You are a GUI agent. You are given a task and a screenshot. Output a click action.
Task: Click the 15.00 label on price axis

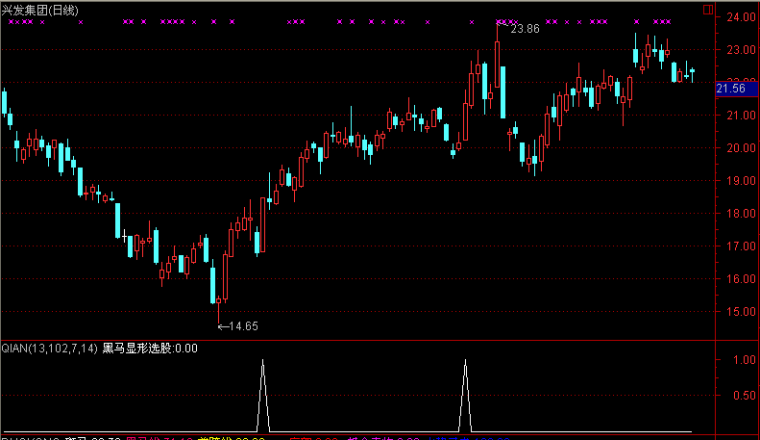738,311
